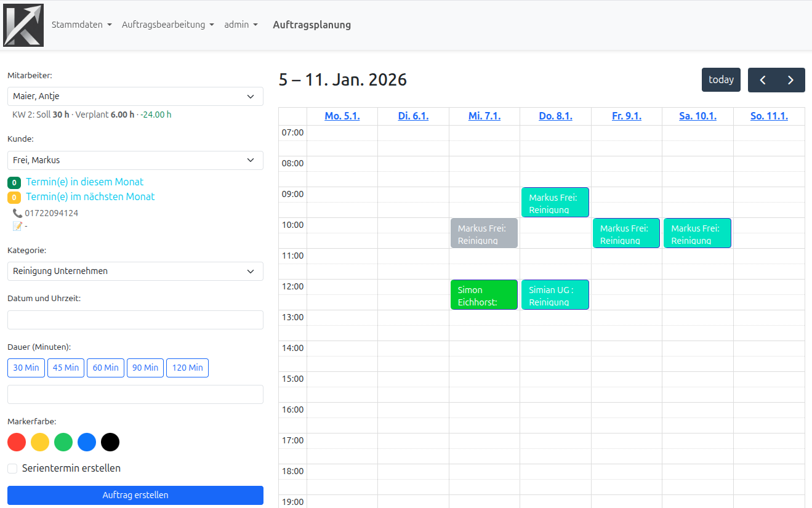812x508 pixels.
Task: Click the yellow badge for next month's appointments
Action: 14,198
